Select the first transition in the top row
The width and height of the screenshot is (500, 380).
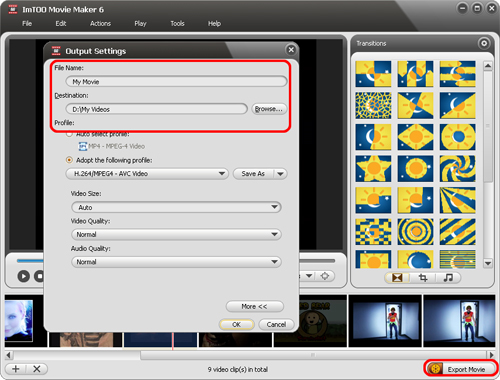tap(373, 74)
